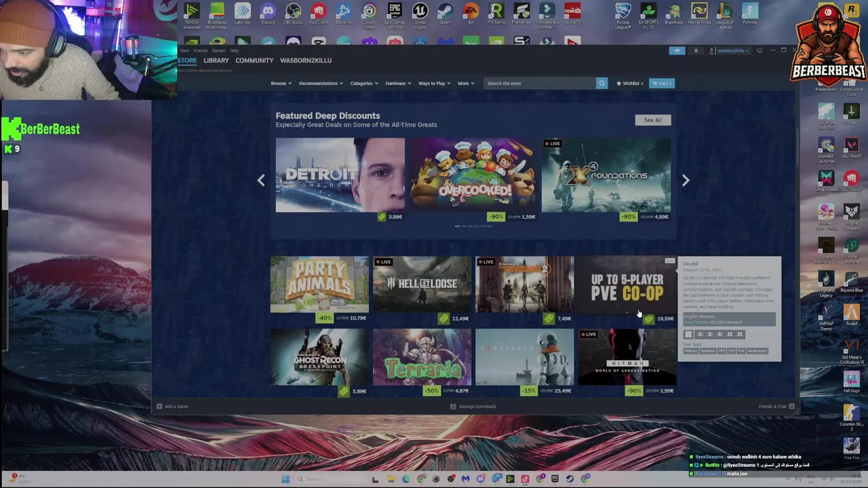This screenshot has width=868, height=488.
Task: Open the Wishlist link
Action: pos(629,83)
